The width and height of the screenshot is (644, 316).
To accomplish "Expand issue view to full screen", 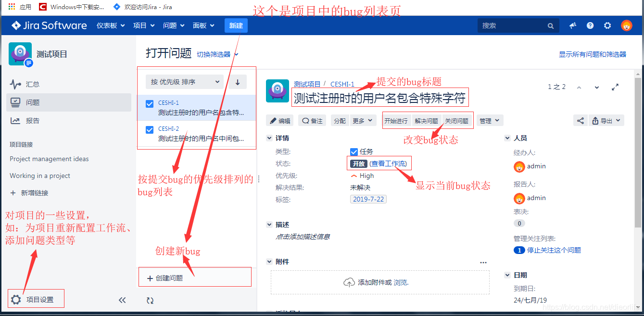I will (x=615, y=87).
